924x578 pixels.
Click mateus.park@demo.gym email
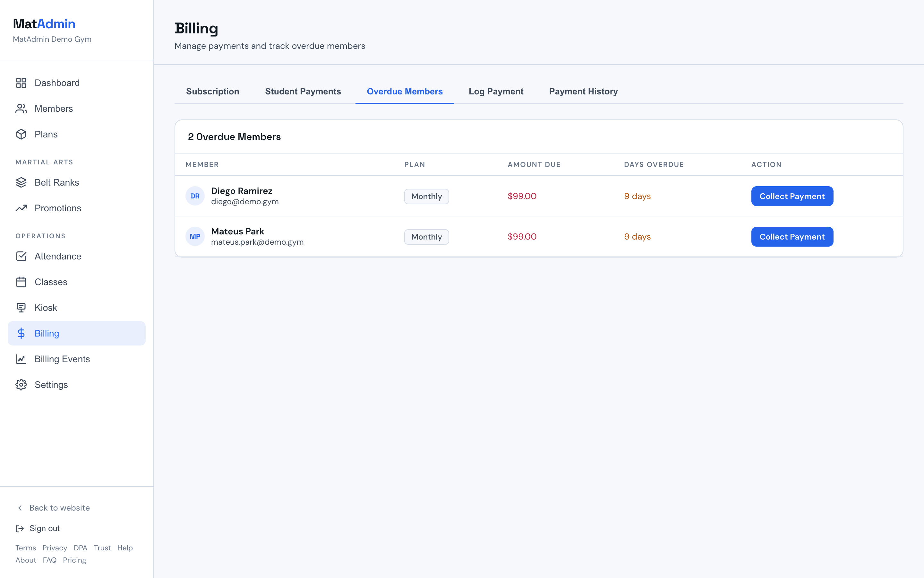tap(257, 242)
